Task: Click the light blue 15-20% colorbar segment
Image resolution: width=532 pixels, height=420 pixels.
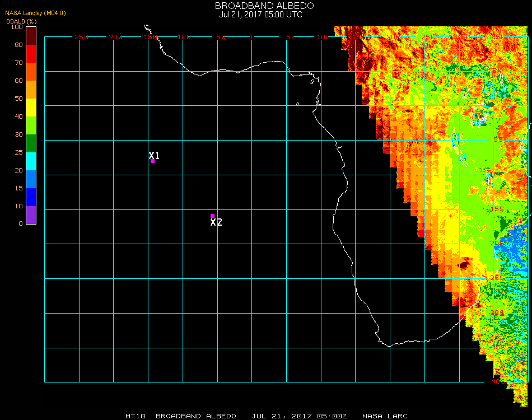Action: (x=31, y=179)
